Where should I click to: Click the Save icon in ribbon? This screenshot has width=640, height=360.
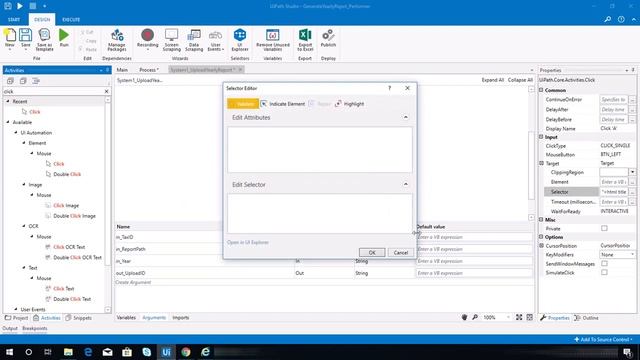coord(25,39)
